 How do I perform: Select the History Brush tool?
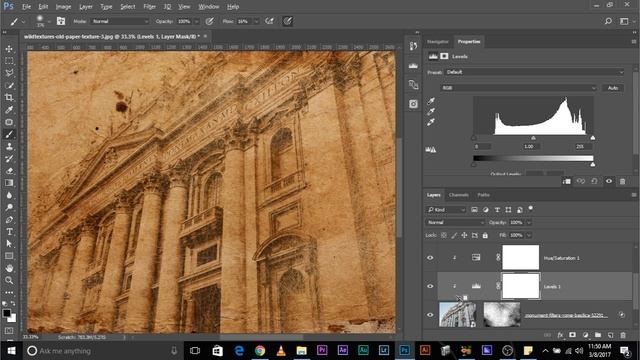point(9,159)
